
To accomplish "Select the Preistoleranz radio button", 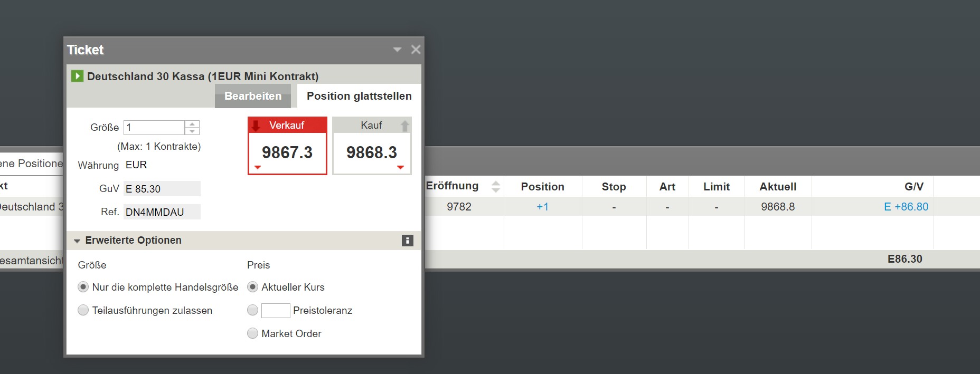I will click(x=253, y=310).
